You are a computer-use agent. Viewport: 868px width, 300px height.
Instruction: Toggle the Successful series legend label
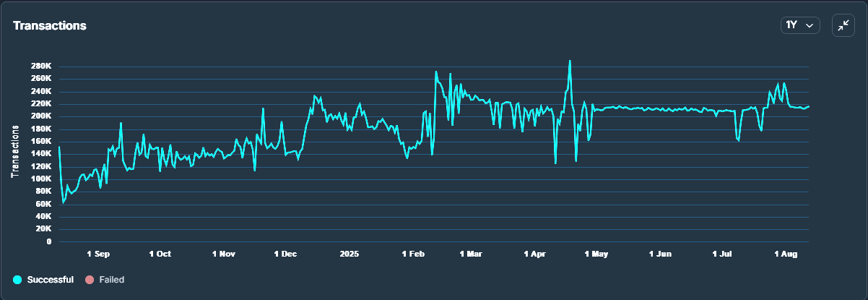point(50,279)
